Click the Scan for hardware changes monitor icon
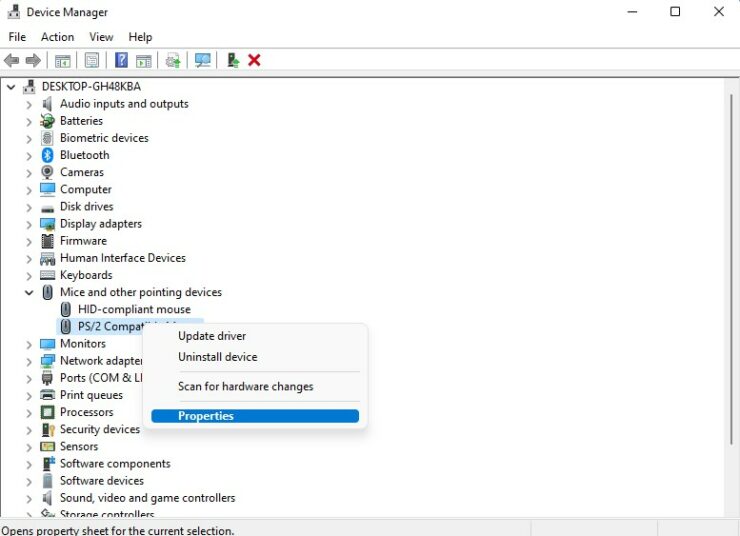740x536 pixels. click(202, 60)
